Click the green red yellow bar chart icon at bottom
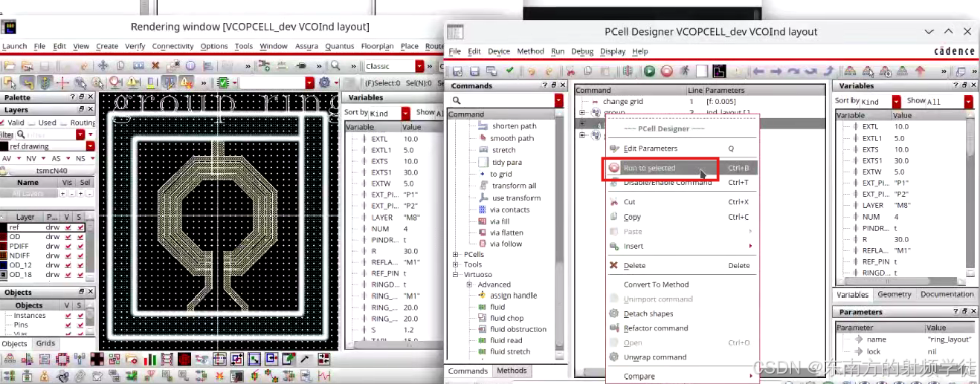Viewport: 980px width, 384px height. [151, 359]
